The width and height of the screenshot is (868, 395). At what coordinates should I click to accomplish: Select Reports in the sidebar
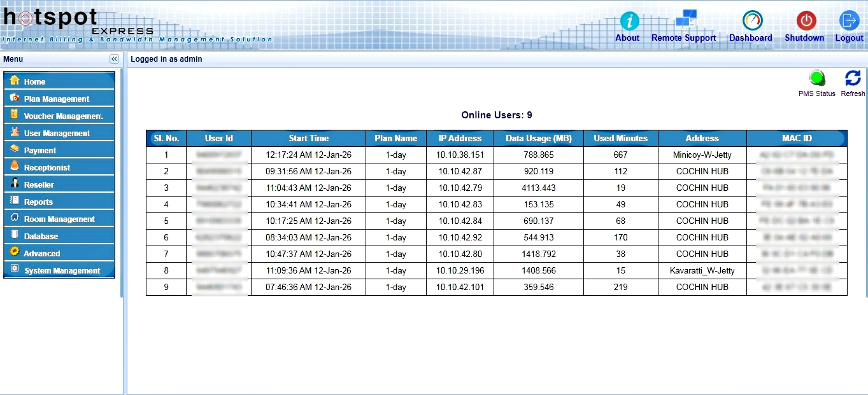(38, 202)
